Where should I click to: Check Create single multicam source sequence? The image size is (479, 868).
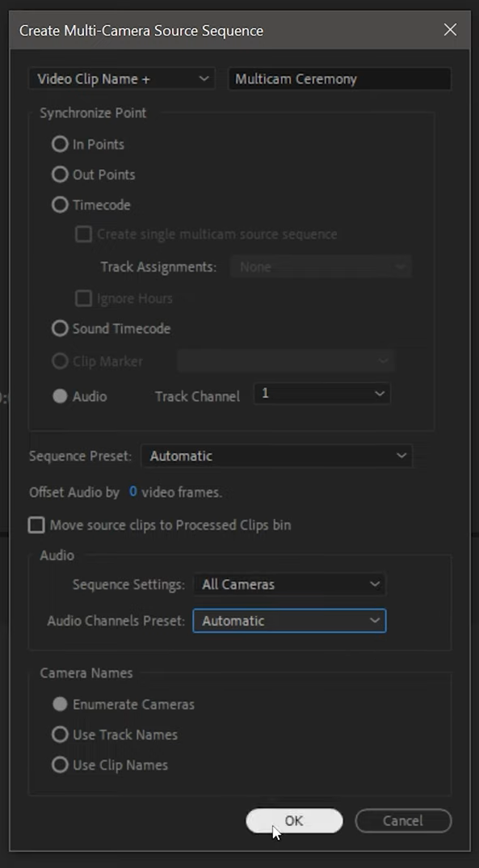pos(82,234)
